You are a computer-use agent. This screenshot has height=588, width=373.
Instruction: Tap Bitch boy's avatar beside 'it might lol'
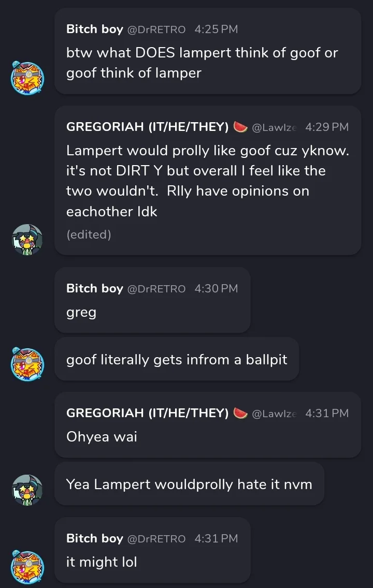point(27,566)
